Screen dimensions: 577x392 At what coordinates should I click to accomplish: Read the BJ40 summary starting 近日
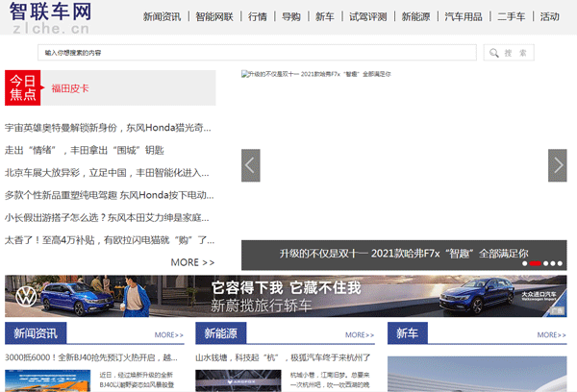[137, 380]
